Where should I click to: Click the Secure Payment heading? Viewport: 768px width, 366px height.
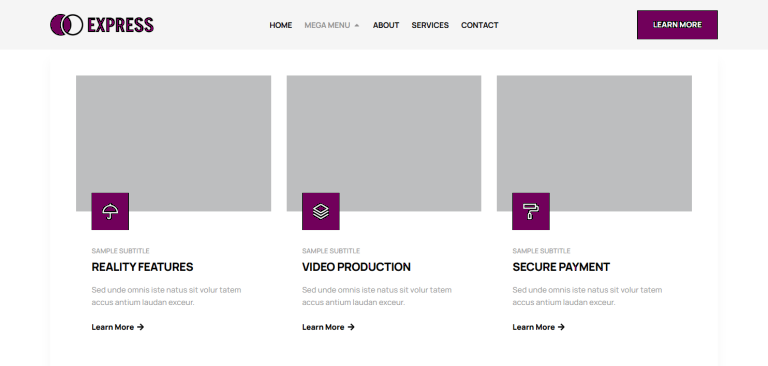561,267
